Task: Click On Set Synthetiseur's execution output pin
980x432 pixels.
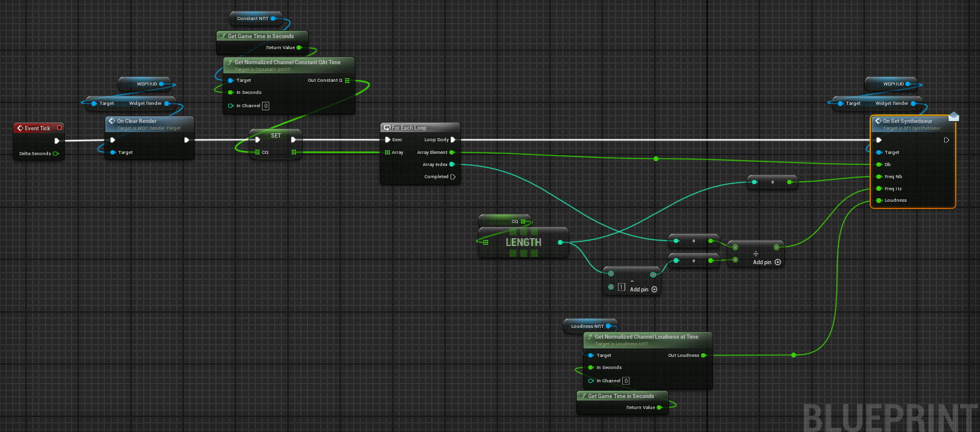Action: pos(947,140)
